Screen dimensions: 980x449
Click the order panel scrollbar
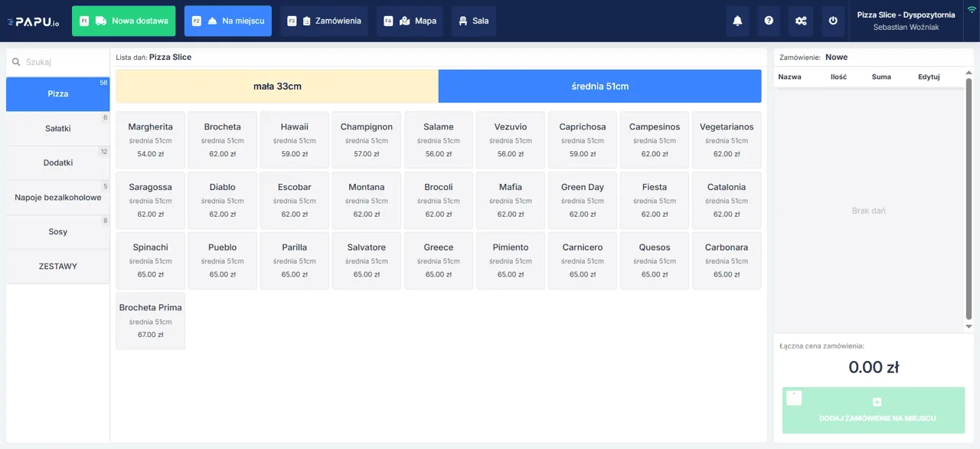click(969, 198)
